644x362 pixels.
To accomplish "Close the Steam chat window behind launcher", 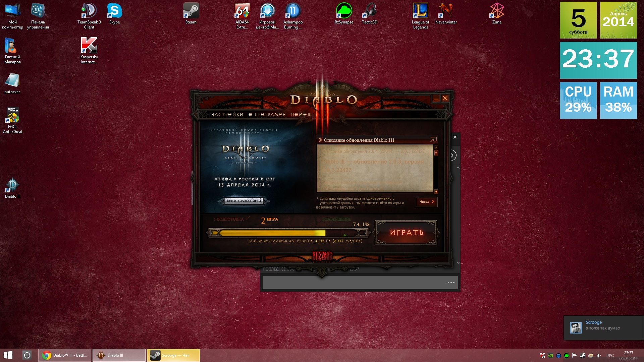I will click(x=455, y=137).
